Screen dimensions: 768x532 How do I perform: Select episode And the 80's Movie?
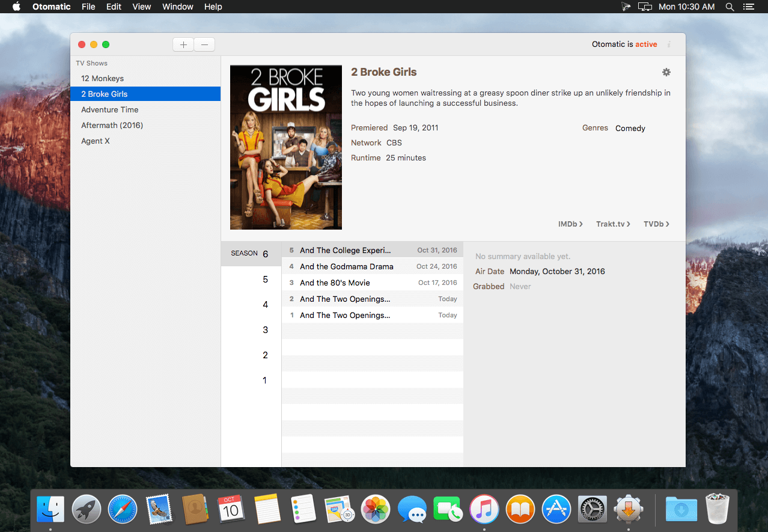373,283
